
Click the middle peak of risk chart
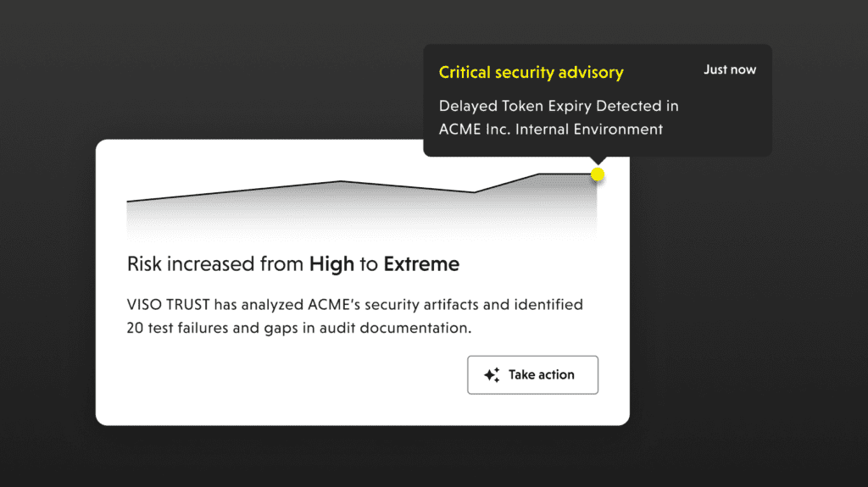point(340,181)
